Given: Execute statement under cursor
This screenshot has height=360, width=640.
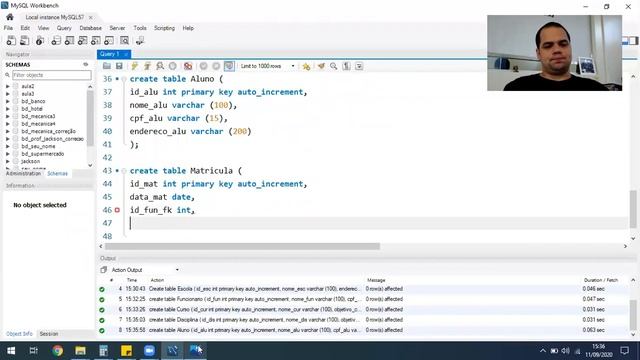Looking at the screenshot, I should 147,66.
